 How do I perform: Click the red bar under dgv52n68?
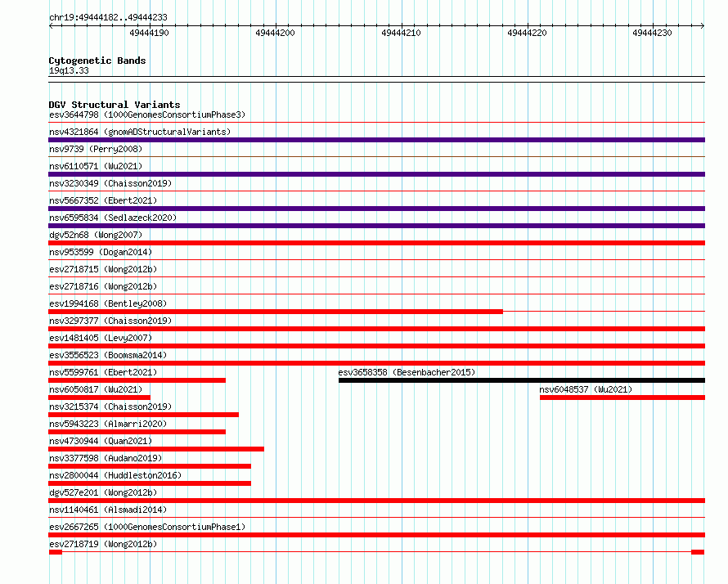(x=376, y=243)
